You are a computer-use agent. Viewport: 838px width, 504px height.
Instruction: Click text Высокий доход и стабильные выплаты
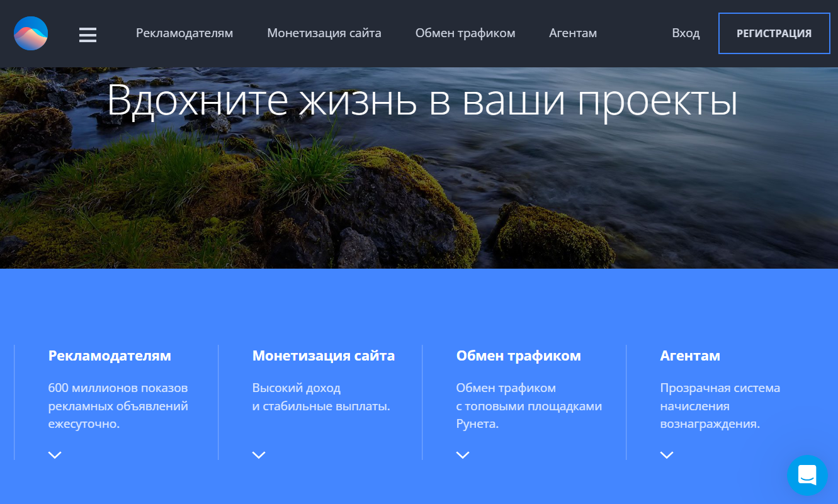(321, 397)
